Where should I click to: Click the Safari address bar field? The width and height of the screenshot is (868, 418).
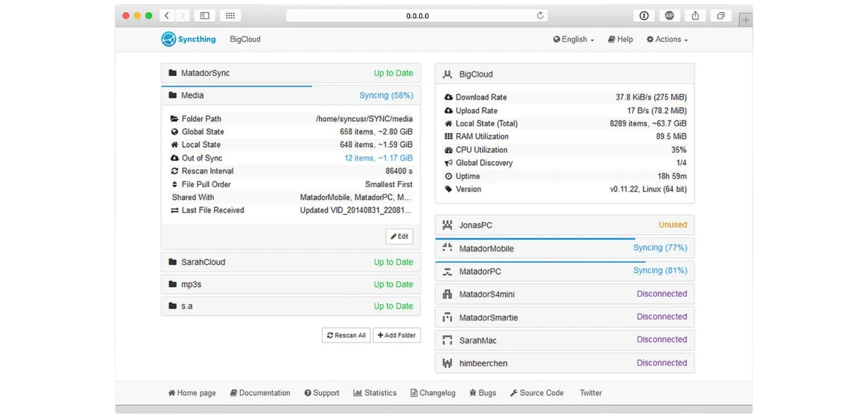pyautogui.click(x=417, y=16)
